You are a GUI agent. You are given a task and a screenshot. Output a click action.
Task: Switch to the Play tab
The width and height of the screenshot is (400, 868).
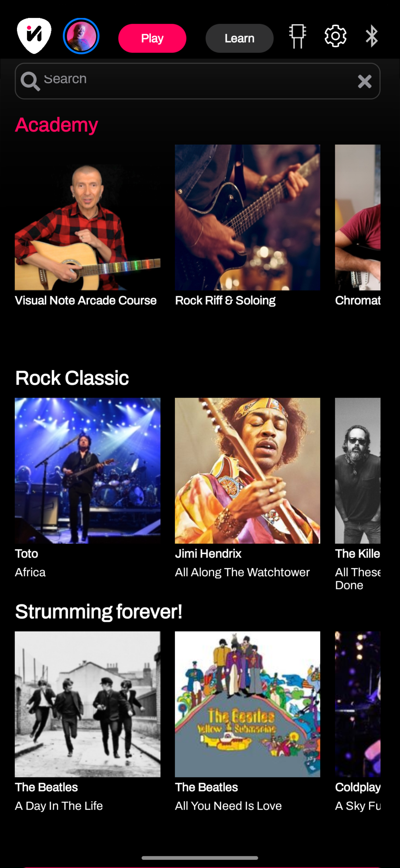pyautogui.click(x=152, y=38)
